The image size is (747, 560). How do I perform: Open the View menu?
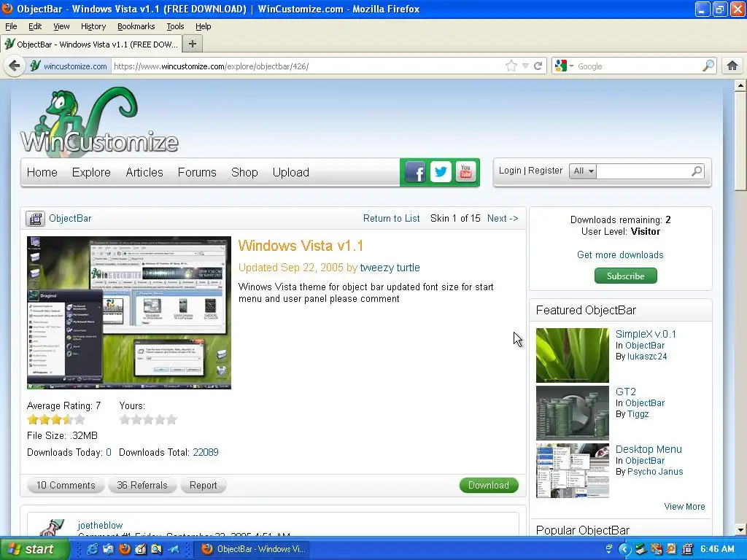(61, 26)
